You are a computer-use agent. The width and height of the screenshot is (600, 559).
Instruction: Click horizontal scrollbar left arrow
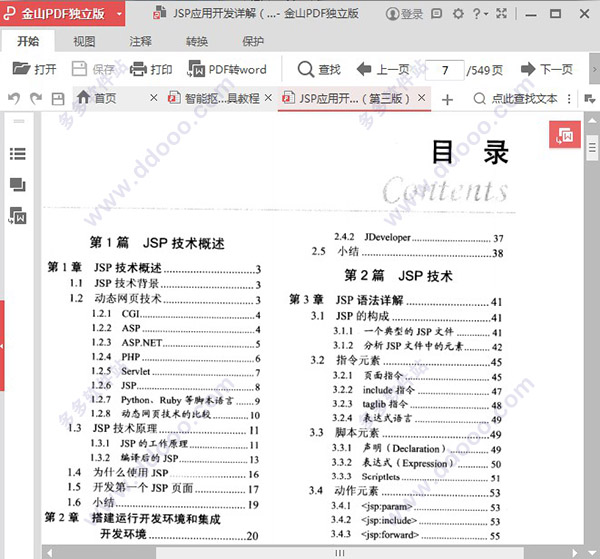(49, 553)
